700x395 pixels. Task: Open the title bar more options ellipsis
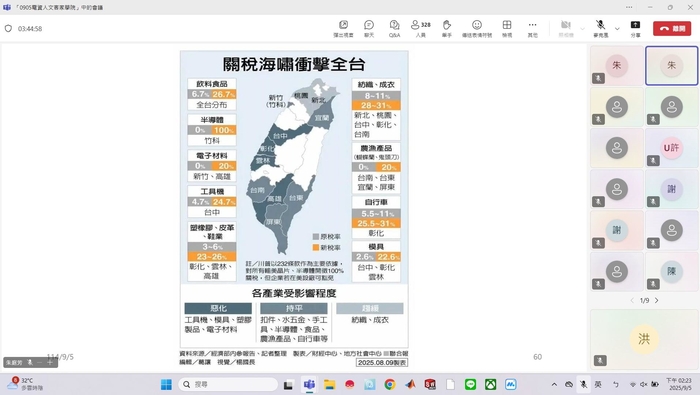629,7
